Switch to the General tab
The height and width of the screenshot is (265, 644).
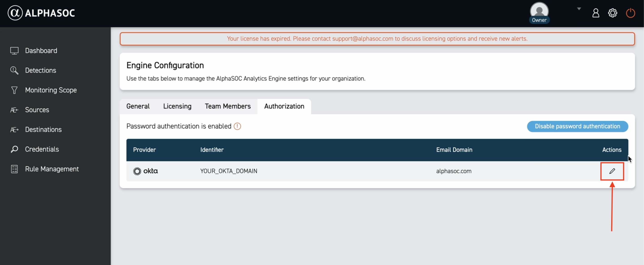pyautogui.click(x=138, y=106)
